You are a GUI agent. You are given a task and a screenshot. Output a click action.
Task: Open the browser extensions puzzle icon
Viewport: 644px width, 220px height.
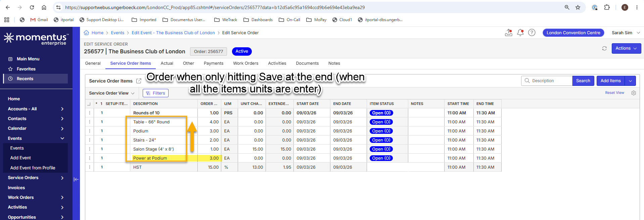(x=607, y=7)
